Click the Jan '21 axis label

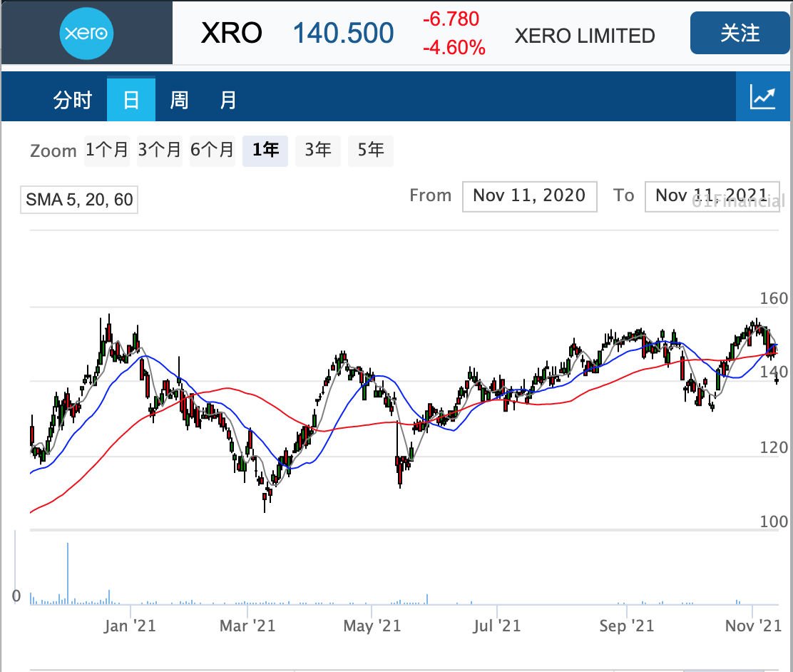click(x=130, y=626)
